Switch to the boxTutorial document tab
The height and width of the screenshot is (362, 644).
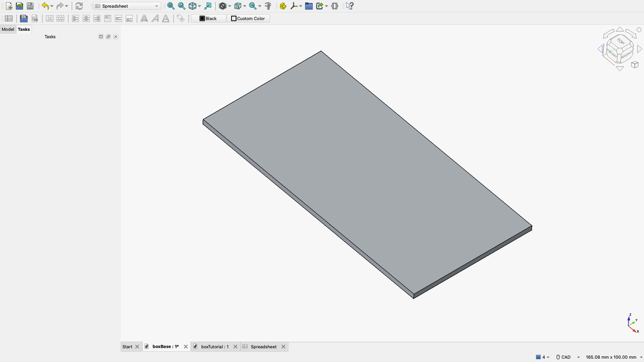click(215, 346)
